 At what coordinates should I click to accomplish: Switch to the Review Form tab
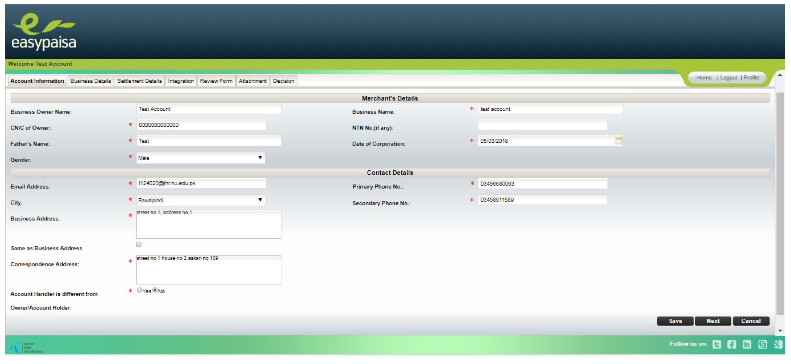(216, 81)
